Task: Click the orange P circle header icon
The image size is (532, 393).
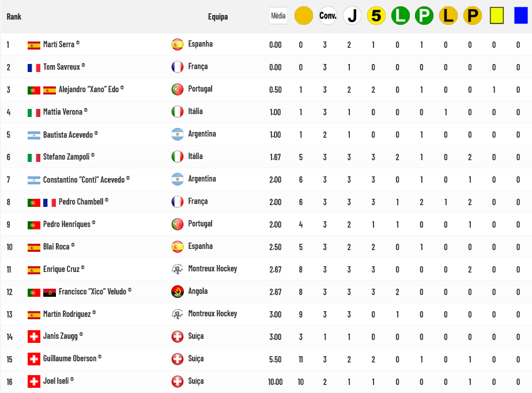Action: pyautogui.click(x=472, y=16)
